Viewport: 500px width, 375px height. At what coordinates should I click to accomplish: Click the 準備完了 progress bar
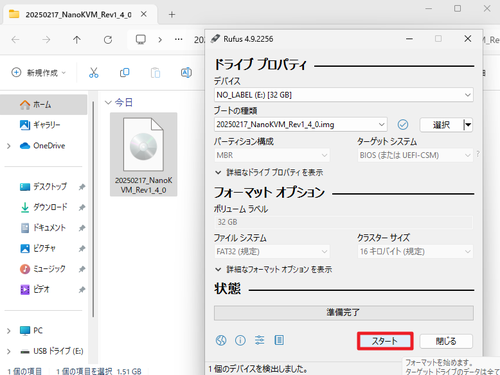[344, 313]
